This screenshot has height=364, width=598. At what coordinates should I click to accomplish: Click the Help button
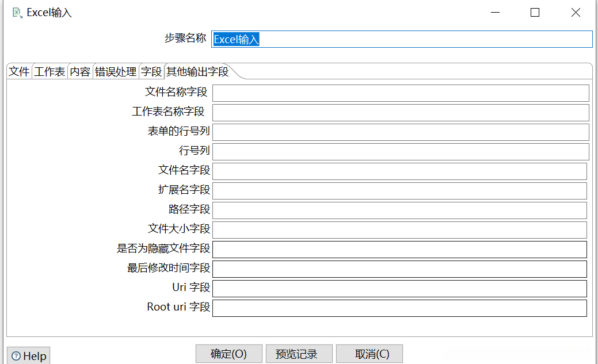28,356
